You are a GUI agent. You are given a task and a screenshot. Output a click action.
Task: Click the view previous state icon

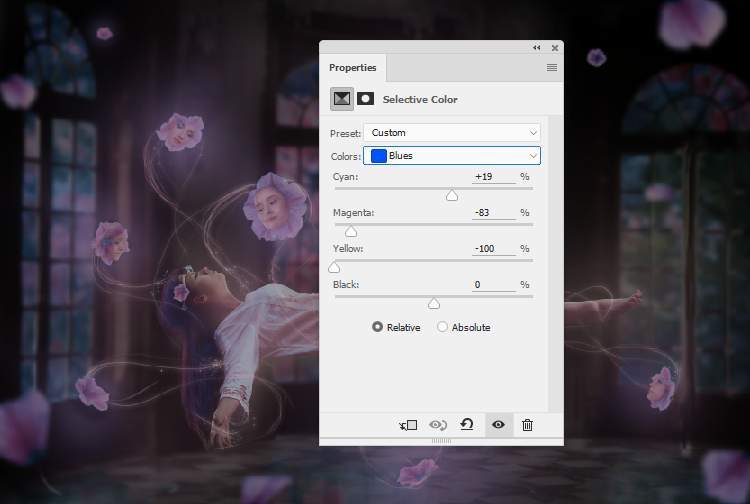tap(438, 425)
